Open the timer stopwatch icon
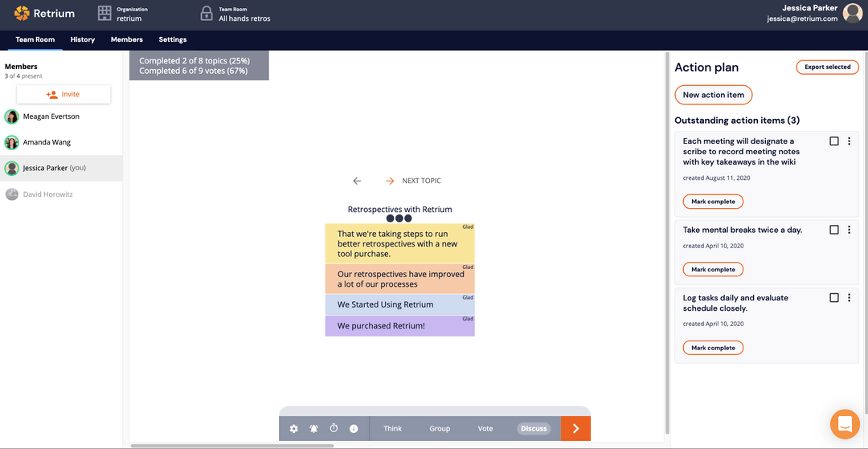 click(334, 428)
